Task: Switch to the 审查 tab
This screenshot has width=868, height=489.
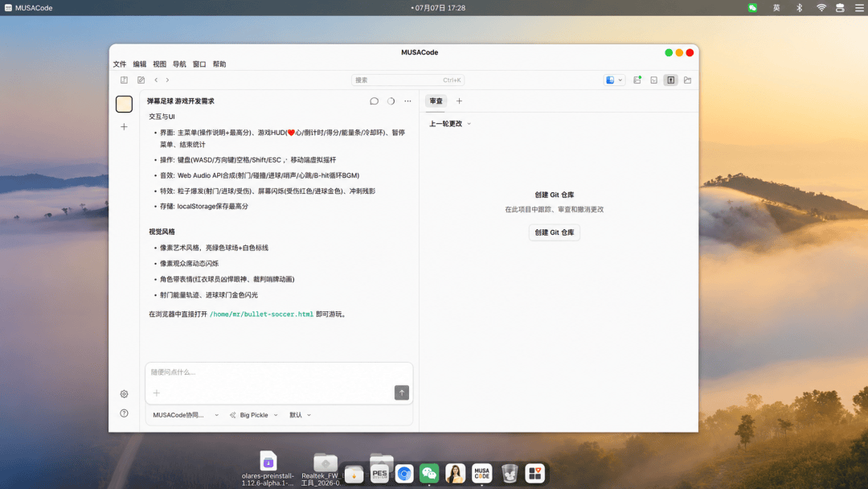Action: [x=436, y=101]
